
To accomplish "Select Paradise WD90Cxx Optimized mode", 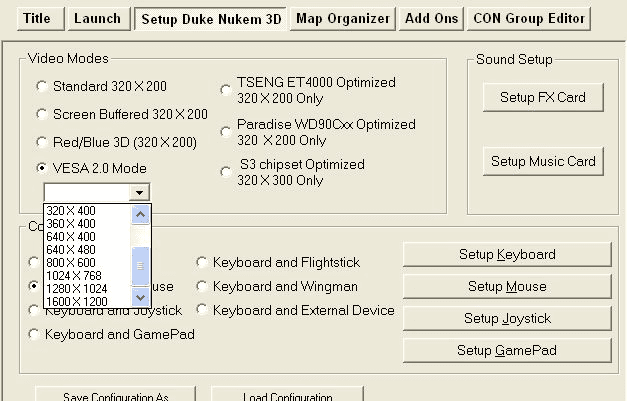I will coord(226,132).
